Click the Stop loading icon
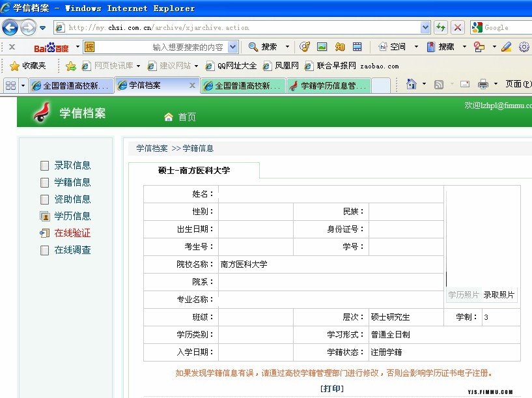This screenshot has width=532, height=398. pos(458,27)
